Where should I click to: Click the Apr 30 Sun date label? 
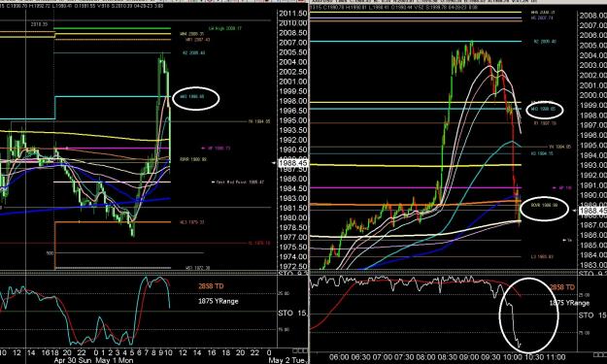73,360
